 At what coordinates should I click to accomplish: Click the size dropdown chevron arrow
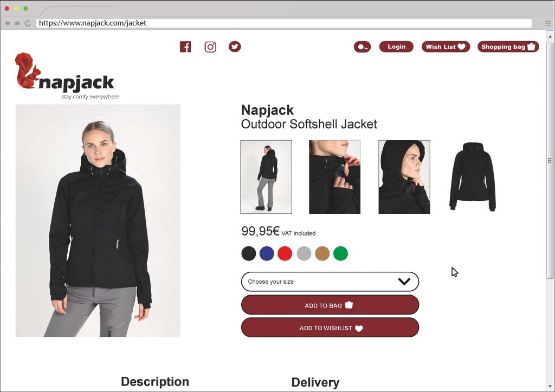[404, 282]
